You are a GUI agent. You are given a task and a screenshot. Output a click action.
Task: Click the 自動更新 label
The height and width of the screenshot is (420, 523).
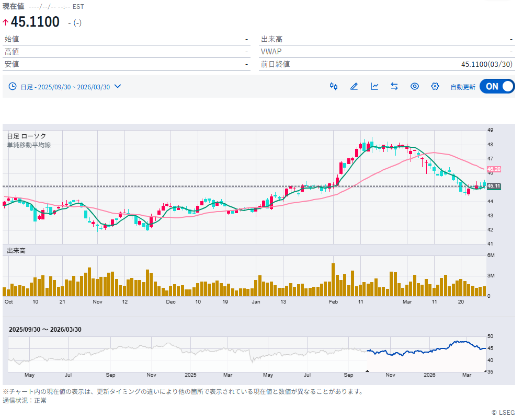click(463, 87)
